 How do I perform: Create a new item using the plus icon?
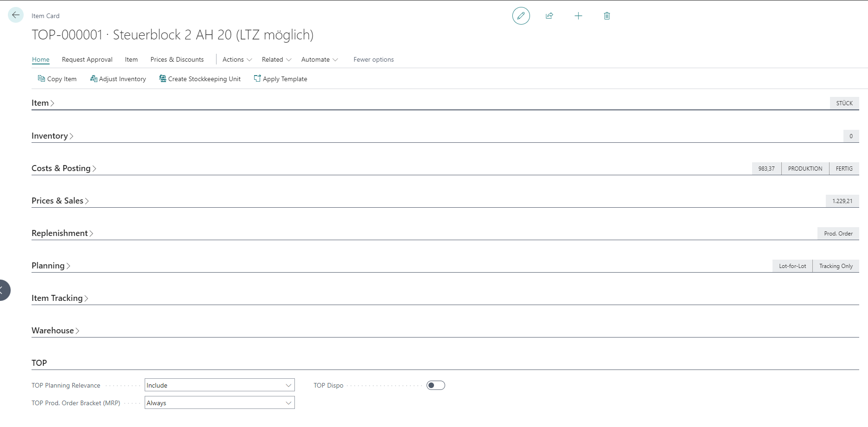tap(578, 15)
